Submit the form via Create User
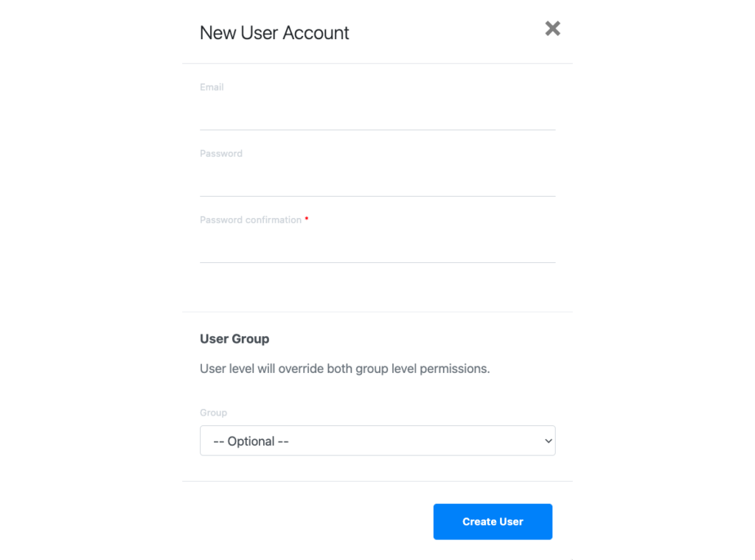The image size is (755, 560). 493,521
